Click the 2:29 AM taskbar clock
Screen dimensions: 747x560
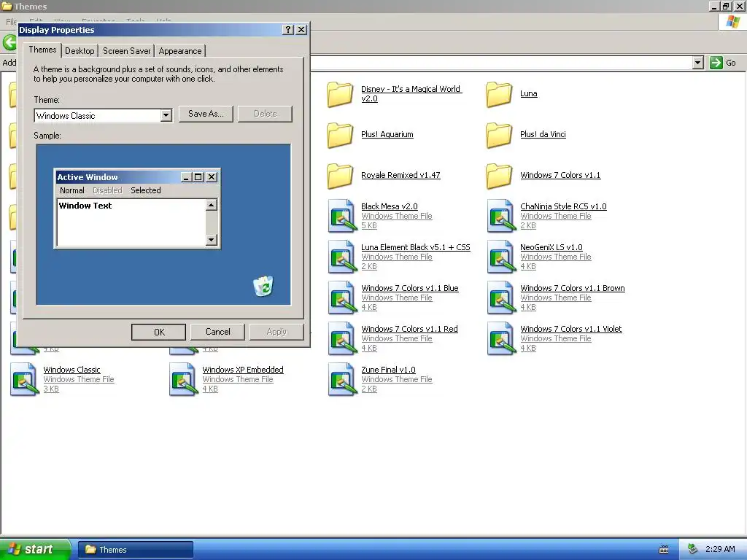[x=720, y=549]
